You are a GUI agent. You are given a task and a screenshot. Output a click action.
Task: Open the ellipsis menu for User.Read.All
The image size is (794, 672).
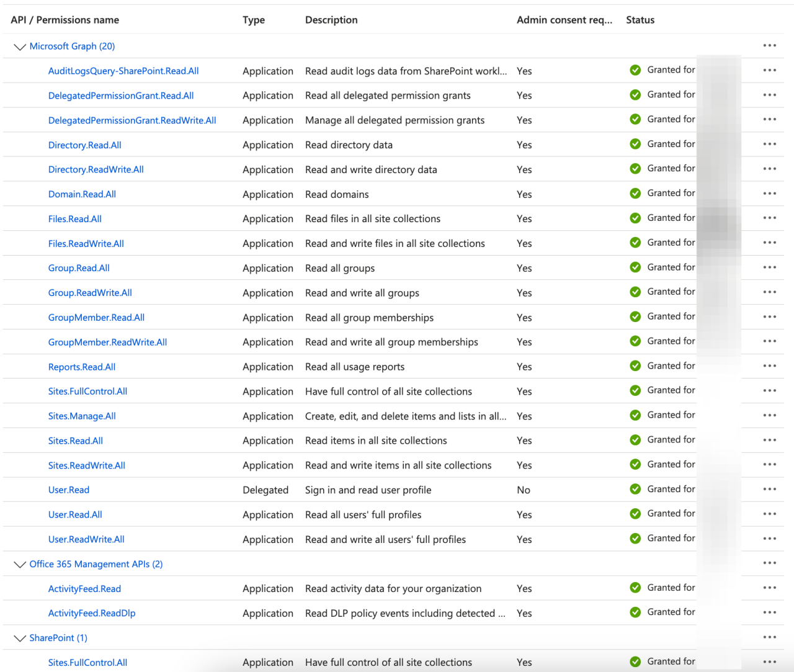769,514
